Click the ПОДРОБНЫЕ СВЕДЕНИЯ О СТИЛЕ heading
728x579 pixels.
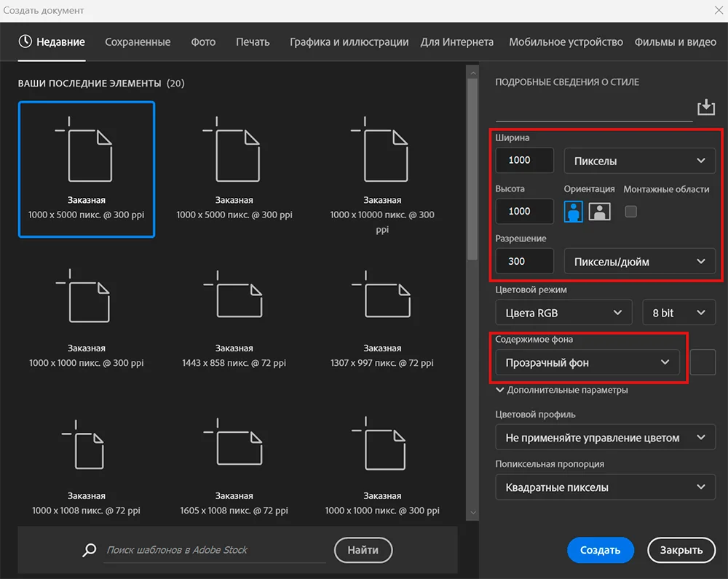tap(567, 82)
